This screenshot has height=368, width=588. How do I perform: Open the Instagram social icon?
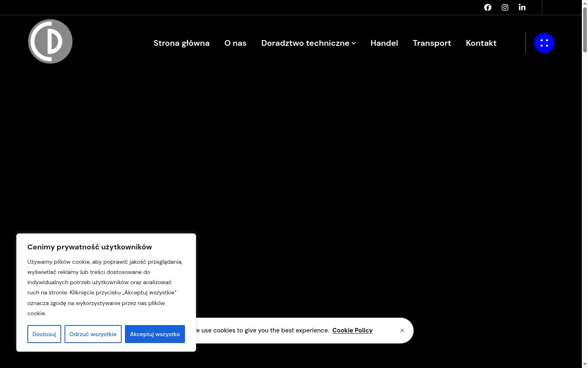pos(505,7)
